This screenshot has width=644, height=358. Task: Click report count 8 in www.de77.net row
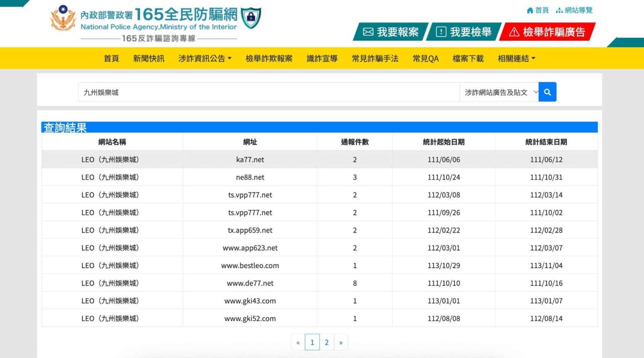click(355, 284)
